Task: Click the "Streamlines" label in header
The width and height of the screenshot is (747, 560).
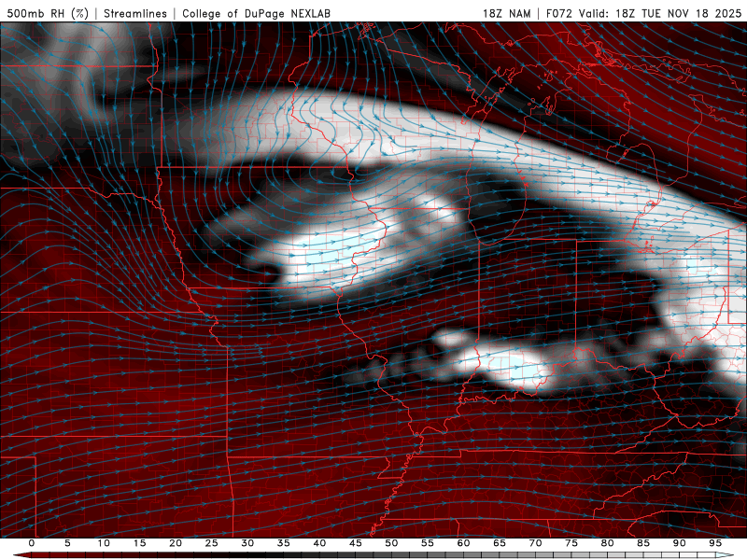Action: pos(135,13)
